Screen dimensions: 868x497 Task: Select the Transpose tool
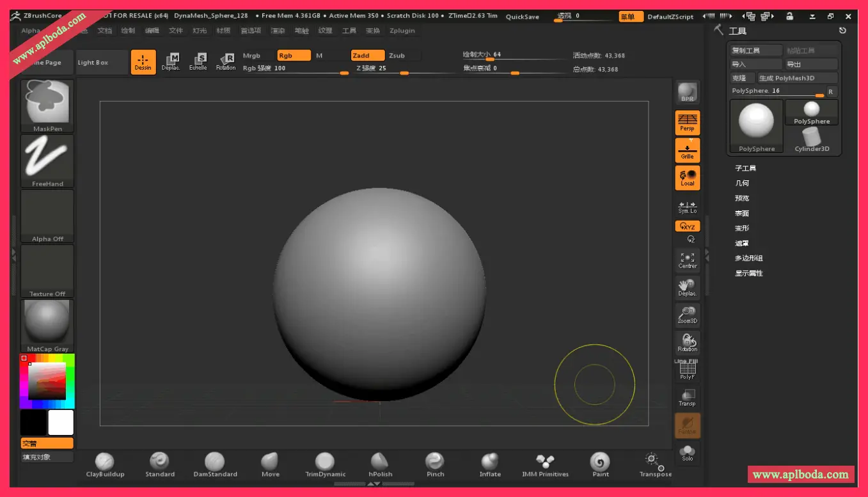[655, 464]
